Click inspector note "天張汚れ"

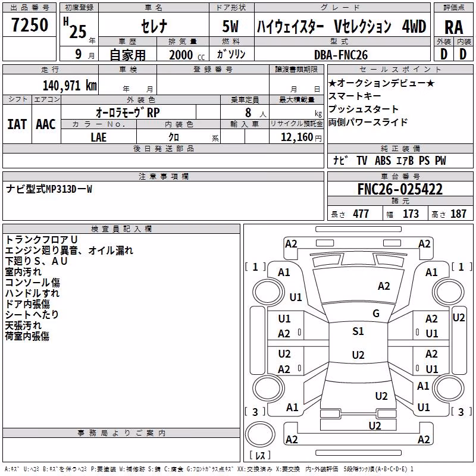(23, 325)
